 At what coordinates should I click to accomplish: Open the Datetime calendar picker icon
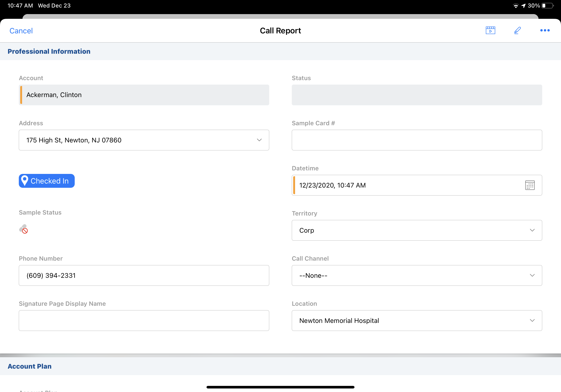(x=530, y=185)
